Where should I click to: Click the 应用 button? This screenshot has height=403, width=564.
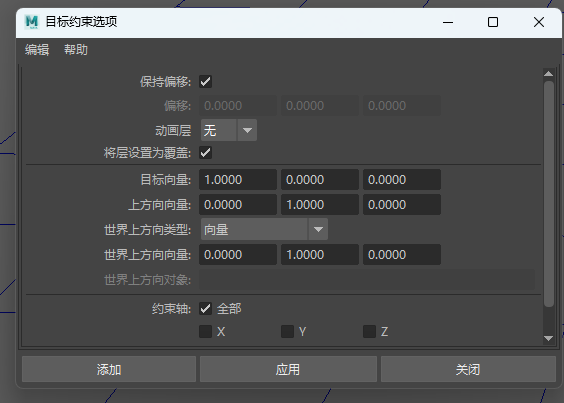[288, 369]
